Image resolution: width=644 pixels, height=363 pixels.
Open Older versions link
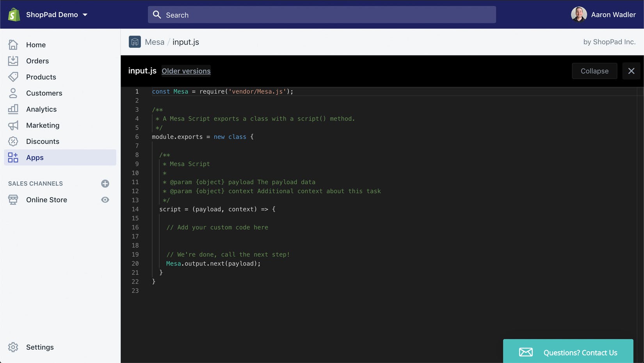(x=186, y=71)
